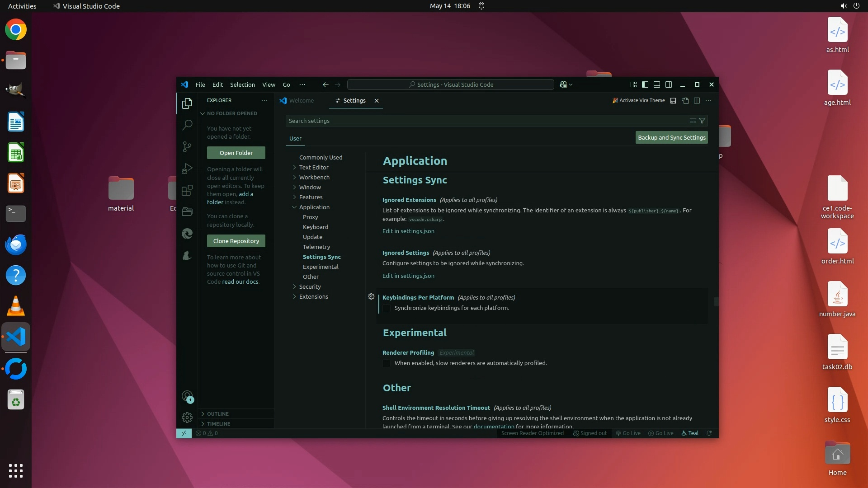Click in the Search settings field
The height and width of the screenshot is (488, 868).
[486, 121]
